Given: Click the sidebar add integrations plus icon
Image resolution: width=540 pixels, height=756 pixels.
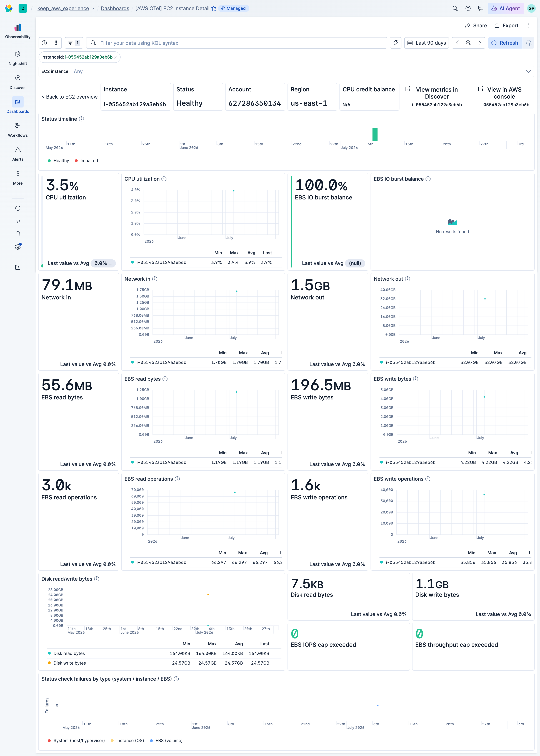Looking at the screenshot, I should click(18, 208).
